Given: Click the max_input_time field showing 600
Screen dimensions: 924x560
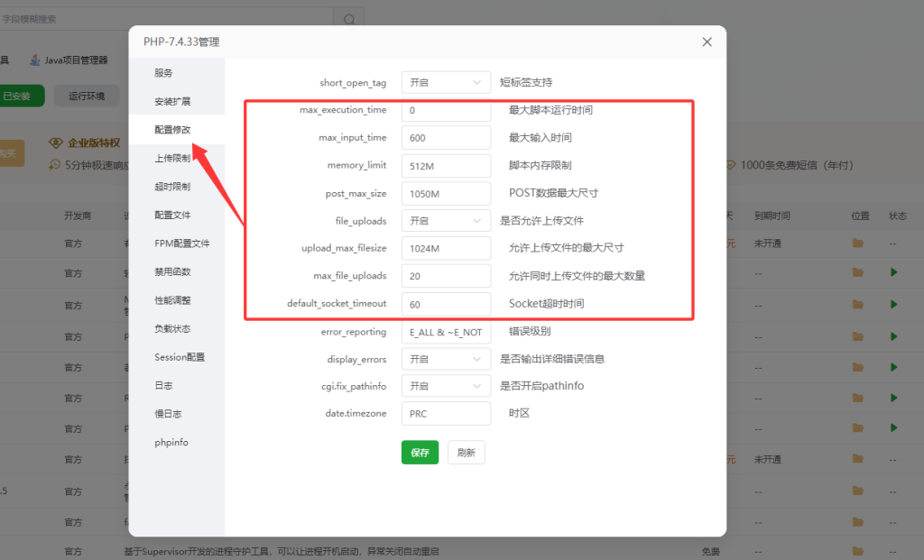Looking at the screenshot, I should [x=446, y=138].
